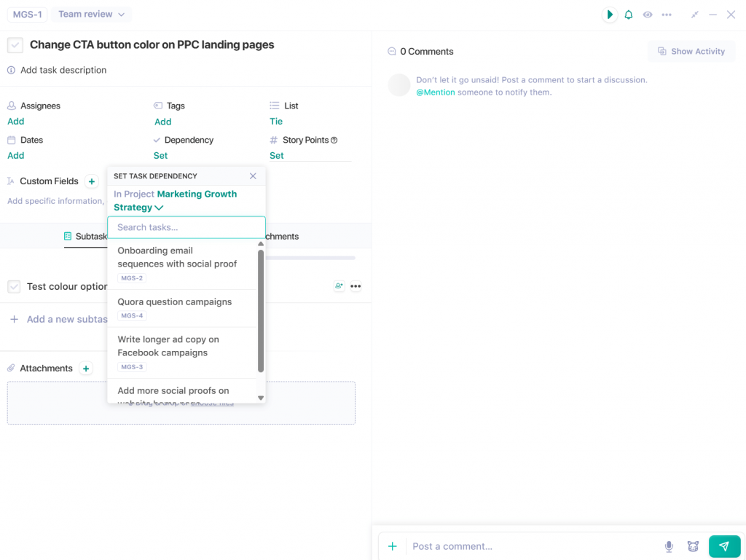Click the Post a comment field
This screenshot has width=746, height=560.
click(533, 546)
